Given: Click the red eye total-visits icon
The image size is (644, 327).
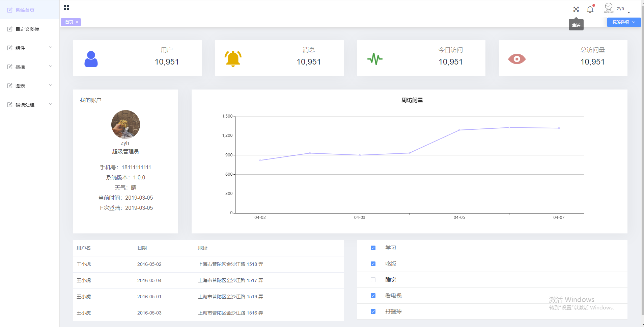Looking at the screenshot, I should click(x=517, y=59).
